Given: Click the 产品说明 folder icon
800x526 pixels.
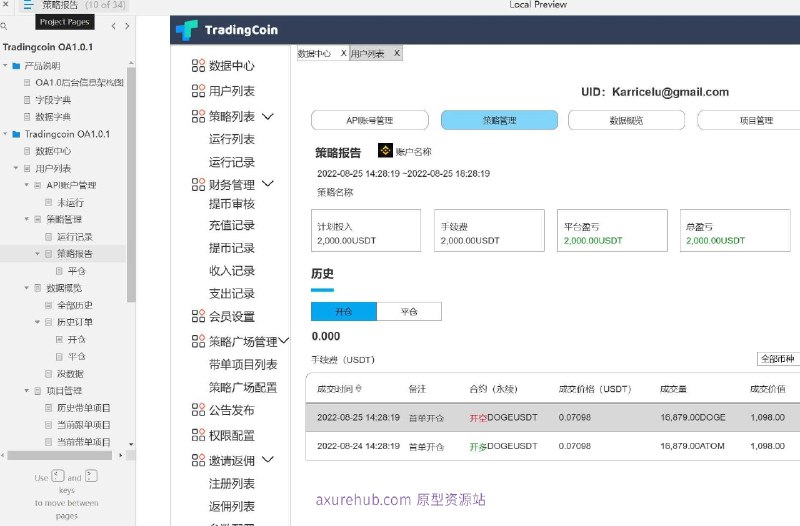Looking at the screenshot, I should (16, 66).
